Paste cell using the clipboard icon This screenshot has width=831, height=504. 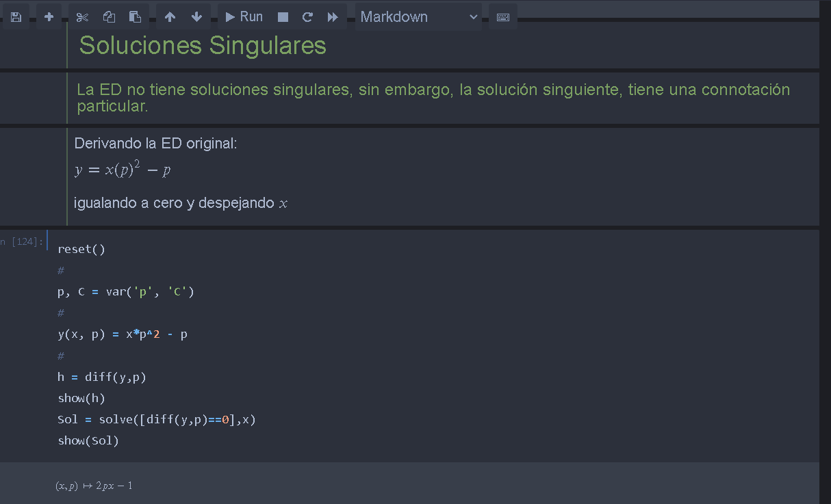pos(136,17)
